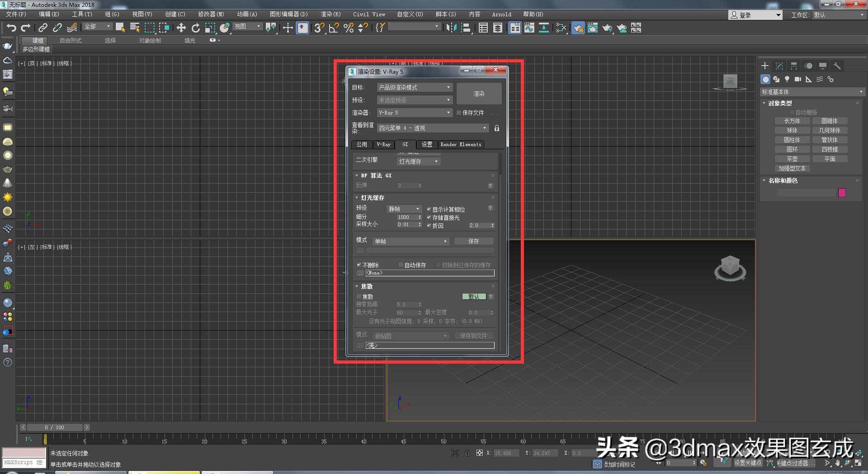The image size is (868, 474).
Task: Open Select by Name list
Action: click(135, 28)
